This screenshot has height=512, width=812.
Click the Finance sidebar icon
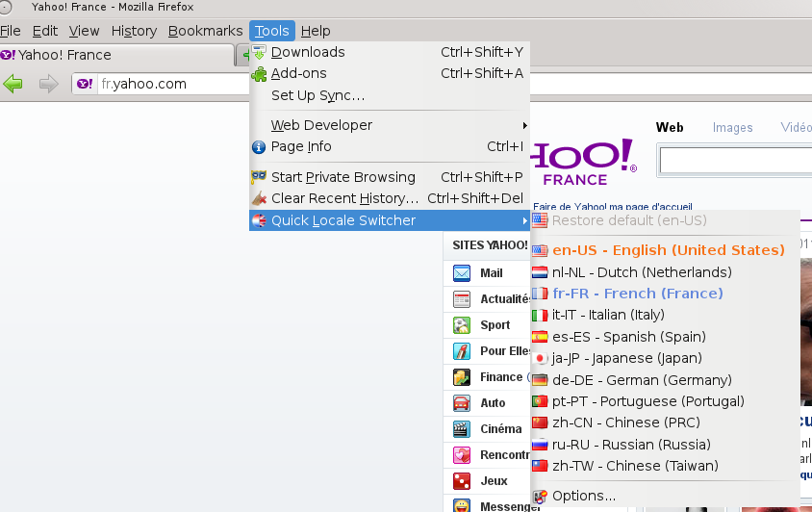click(x=462, y=377)
